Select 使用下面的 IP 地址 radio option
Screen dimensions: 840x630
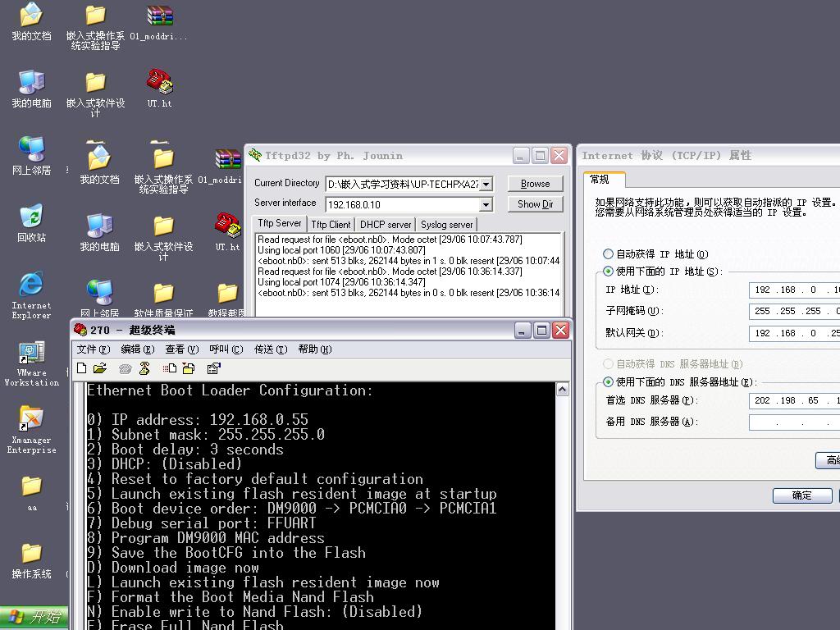608,271
